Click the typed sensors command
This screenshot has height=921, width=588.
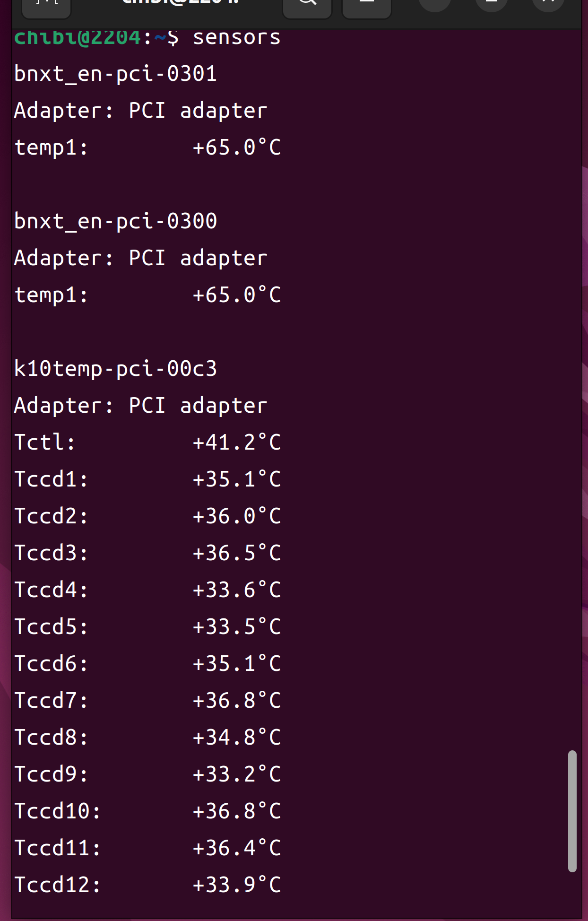click(236, 37)
